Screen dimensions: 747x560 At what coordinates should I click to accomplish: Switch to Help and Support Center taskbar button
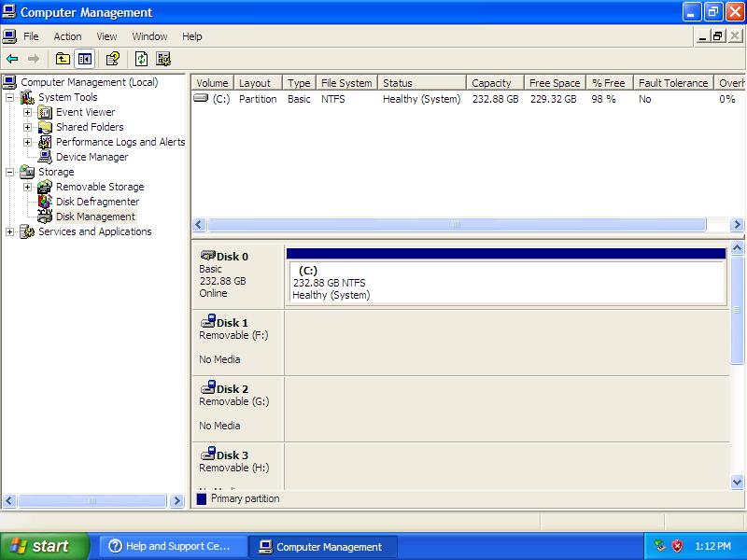pyautogui.click(x=174, y=546)
